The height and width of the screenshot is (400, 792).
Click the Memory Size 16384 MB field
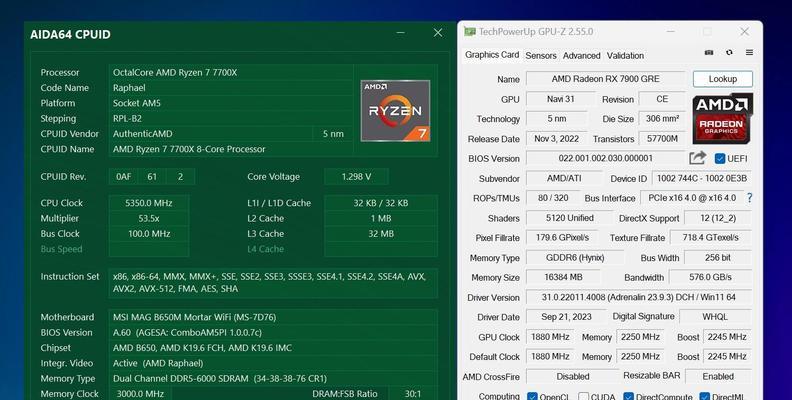pos(563,277)
